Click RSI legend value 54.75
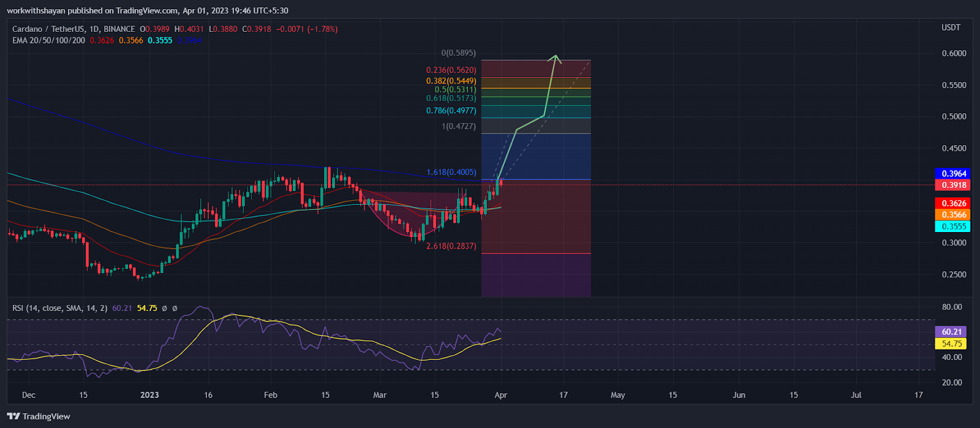Viewport: 980px width, 428px height. [147, 308]
